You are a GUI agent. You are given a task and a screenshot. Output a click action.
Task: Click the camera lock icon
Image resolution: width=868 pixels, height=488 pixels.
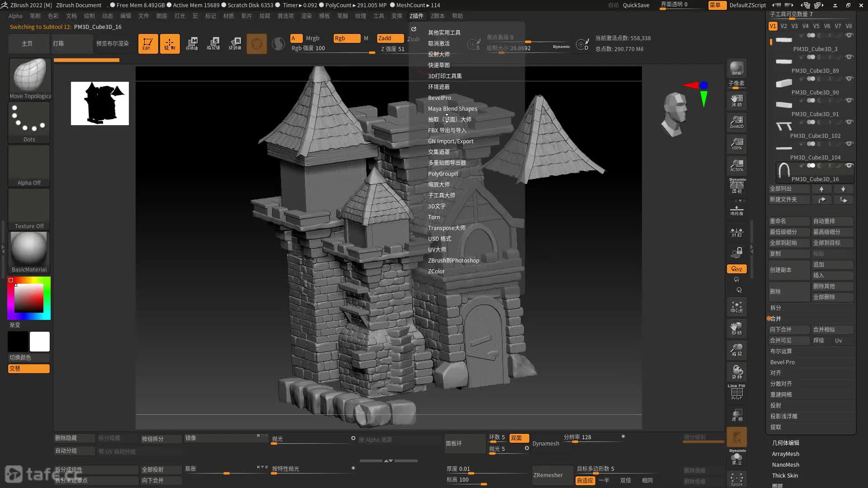tap(736, 252)
